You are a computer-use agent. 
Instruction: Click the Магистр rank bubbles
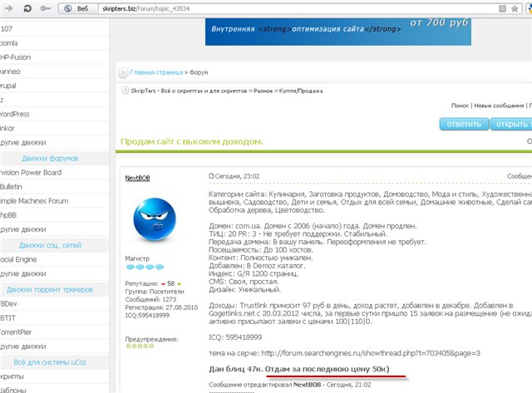pos(145,268)
